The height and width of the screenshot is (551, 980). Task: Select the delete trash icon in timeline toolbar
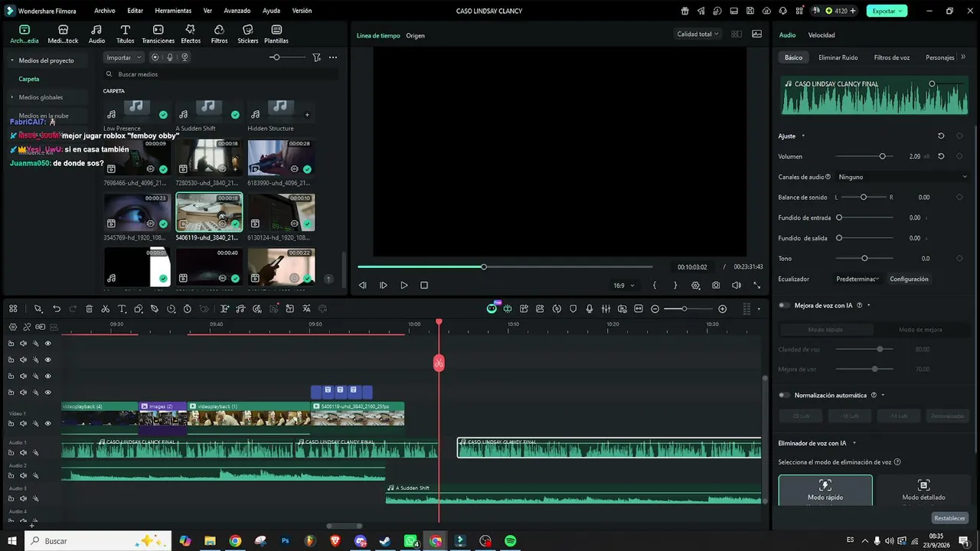tap(89, 308)
